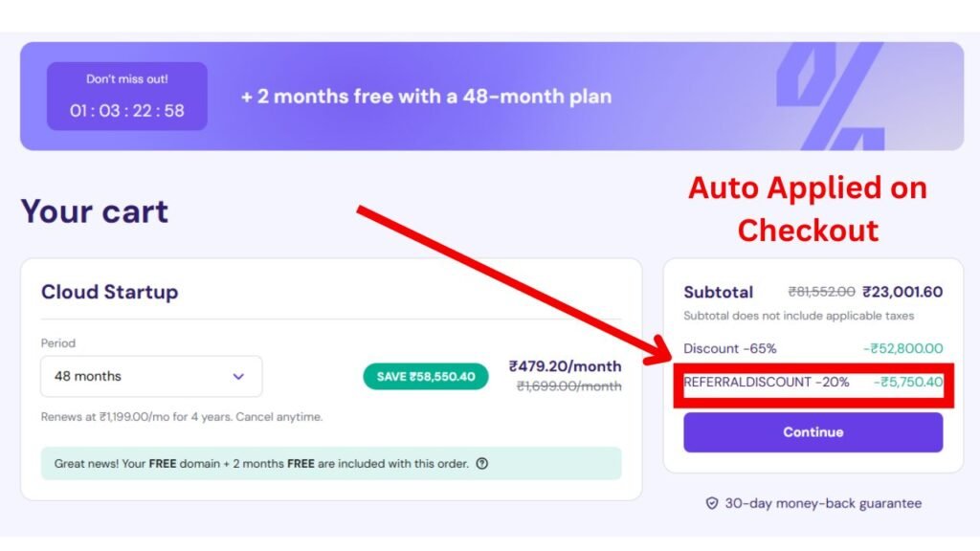980x551 pixels.
Task: Click the crossed-out ₹81,552.00 subtotal
Action: click(x=821, y=293)
